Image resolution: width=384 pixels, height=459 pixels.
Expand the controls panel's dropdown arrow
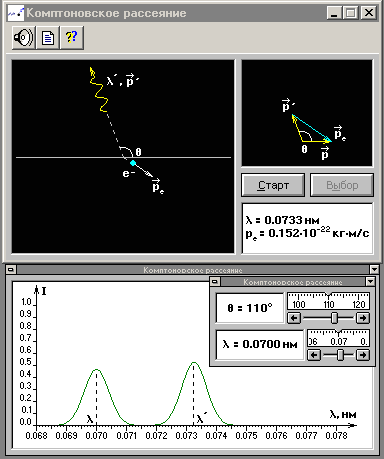click(370, 282)
